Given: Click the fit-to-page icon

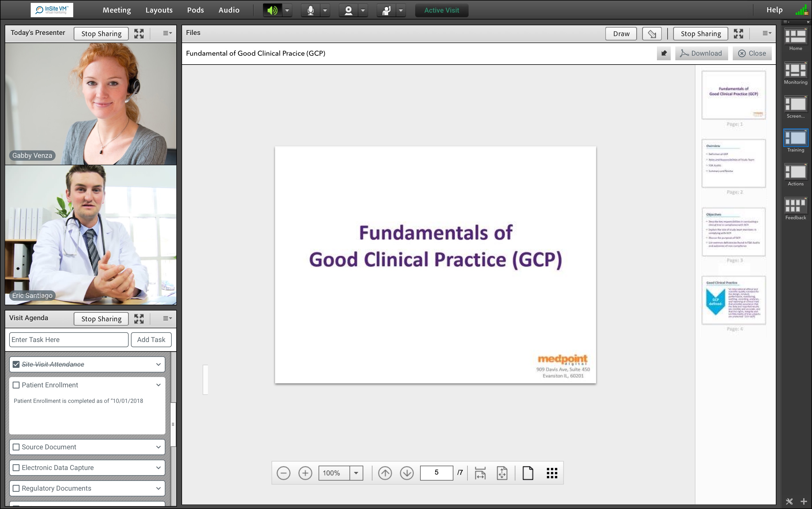Looking at the screenshot, I should [x=502, y=473].
